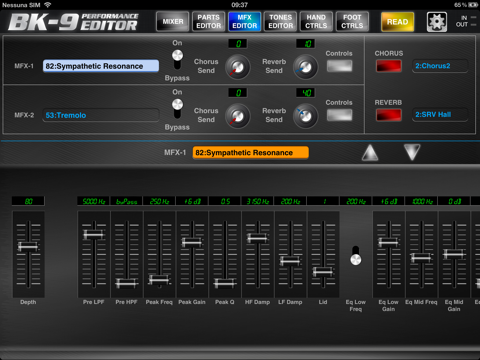Click the Peak Freq slider handle
480x360 pixels.
[159, 279]
